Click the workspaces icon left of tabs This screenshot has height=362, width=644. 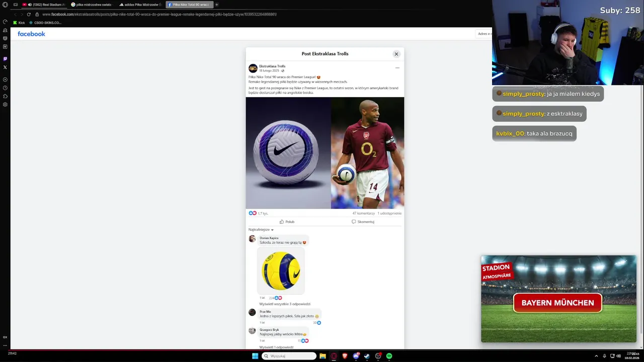click(16, 5)
